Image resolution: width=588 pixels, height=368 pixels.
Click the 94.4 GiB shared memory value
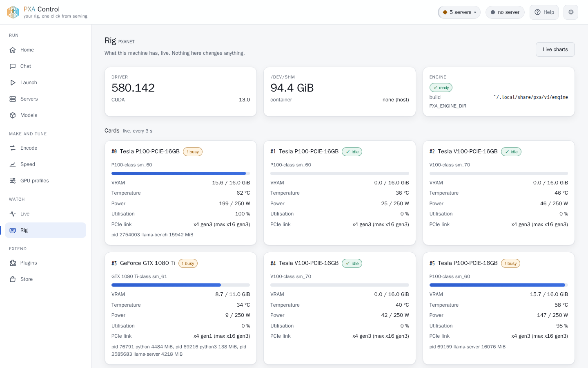pos(292,88)
